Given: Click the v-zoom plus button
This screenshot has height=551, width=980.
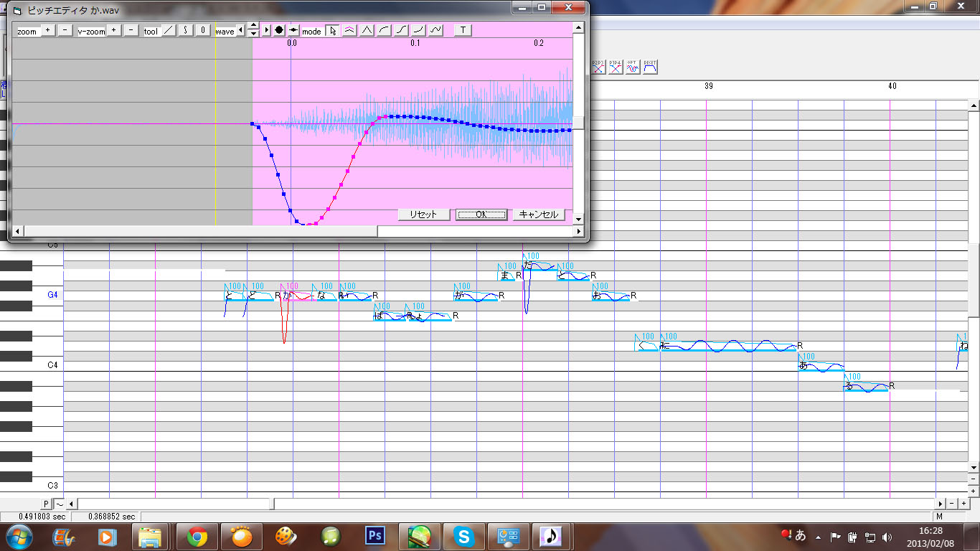Looking at the screenshot, I should pos(114,30).
